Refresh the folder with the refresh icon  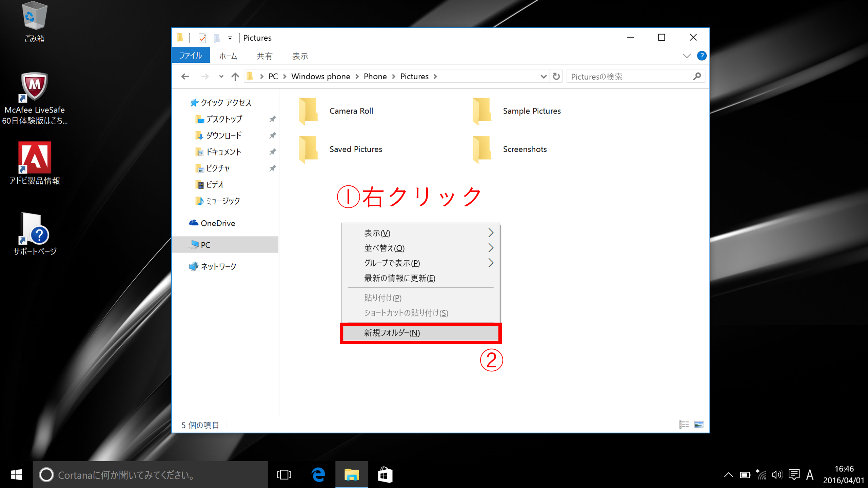coord(556,77)
